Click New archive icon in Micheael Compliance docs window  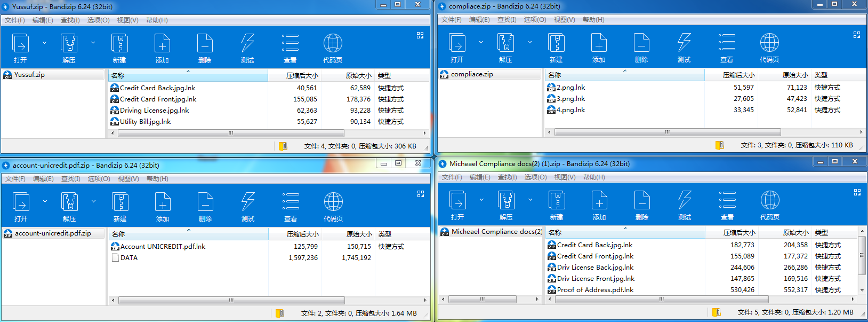point(557,200)
